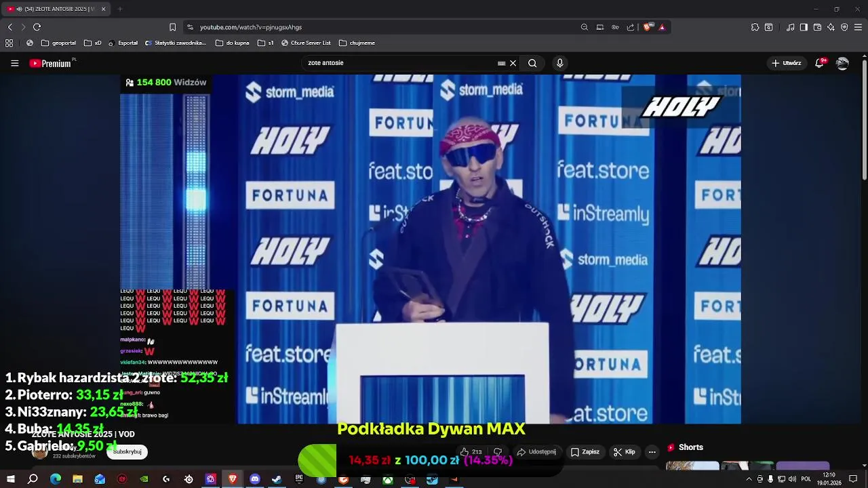Run search with the magnifier button
This screenshot has height=488, width=868.
tap(532, 63)
